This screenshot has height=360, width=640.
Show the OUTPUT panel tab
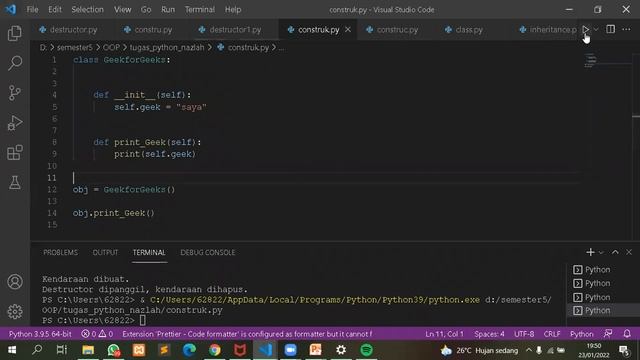(105, 253)
